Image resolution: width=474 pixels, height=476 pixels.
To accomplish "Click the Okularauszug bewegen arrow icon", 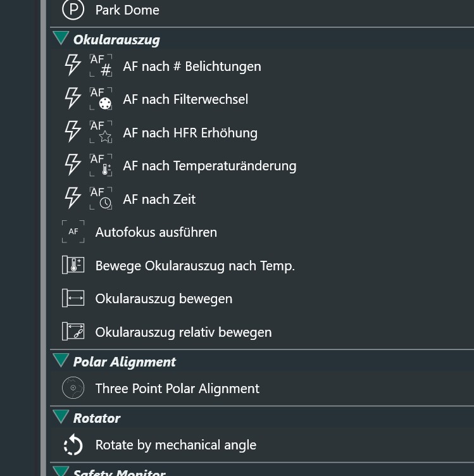I will (x=73, y=298).
